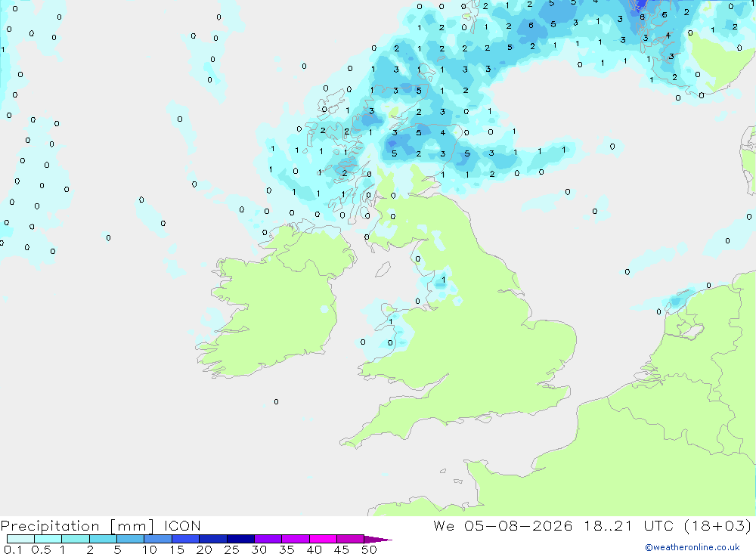
Task: Click the '10' legend scale label
Action: pos(150,549)
